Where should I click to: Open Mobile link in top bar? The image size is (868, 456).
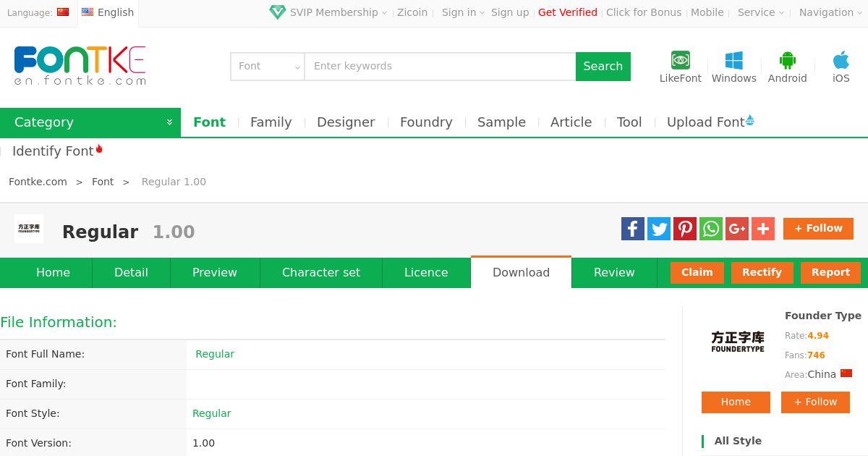coord(707,12)
